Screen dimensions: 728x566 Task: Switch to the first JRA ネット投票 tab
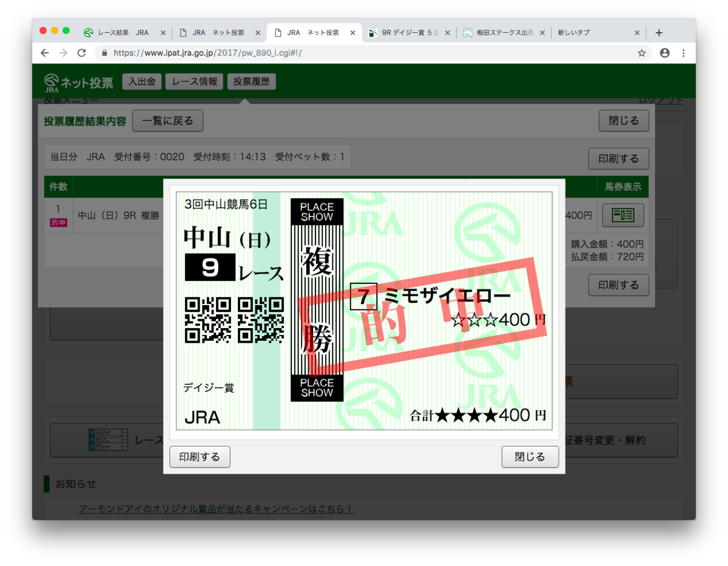pyautogui.click(x=218, y=33)
